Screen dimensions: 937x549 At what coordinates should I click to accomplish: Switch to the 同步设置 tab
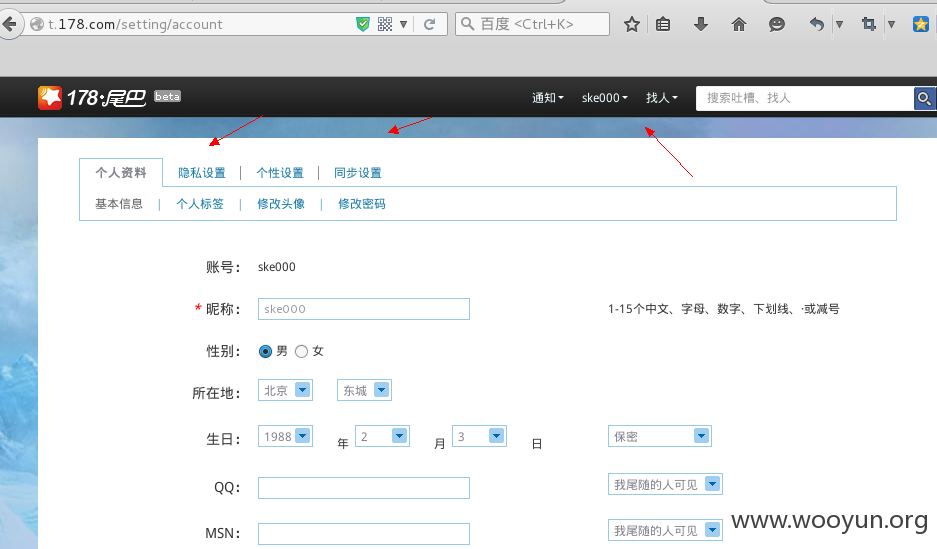point(357,173)
